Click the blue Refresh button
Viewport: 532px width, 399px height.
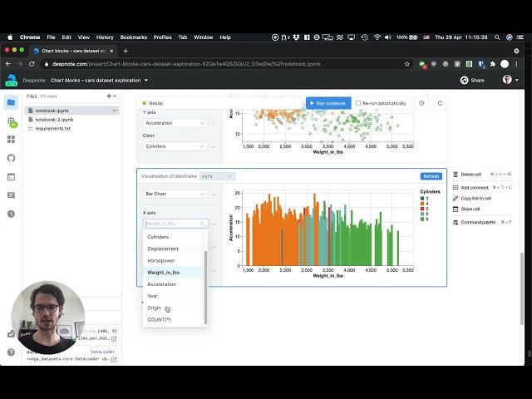click(431, 176)
